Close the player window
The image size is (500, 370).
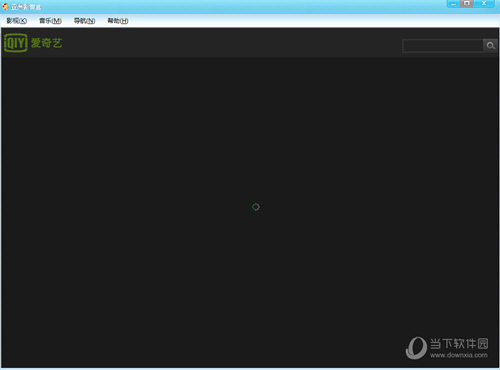click(x=485, y=4)
